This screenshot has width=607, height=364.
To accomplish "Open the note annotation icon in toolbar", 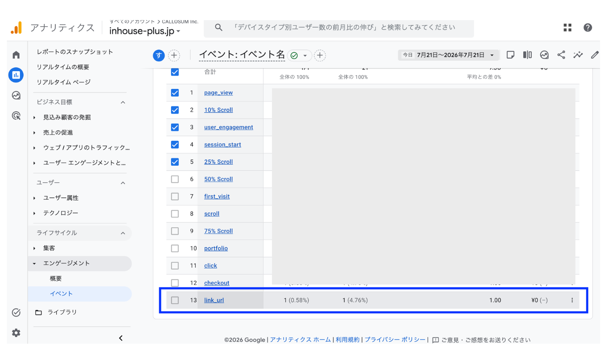I will pyautogui.click(x=511, y=55).
